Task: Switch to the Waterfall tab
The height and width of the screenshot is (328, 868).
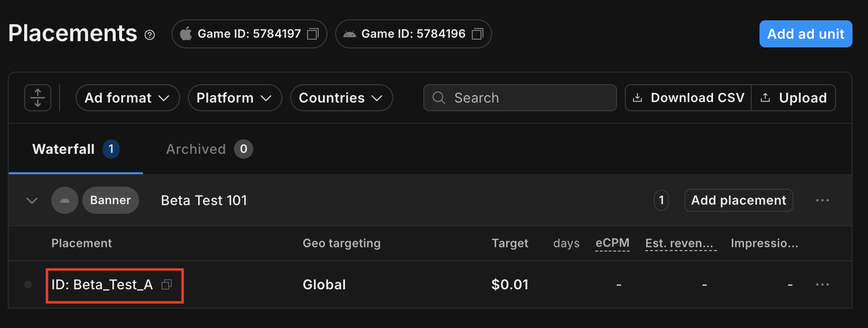Action: point(75,149)
